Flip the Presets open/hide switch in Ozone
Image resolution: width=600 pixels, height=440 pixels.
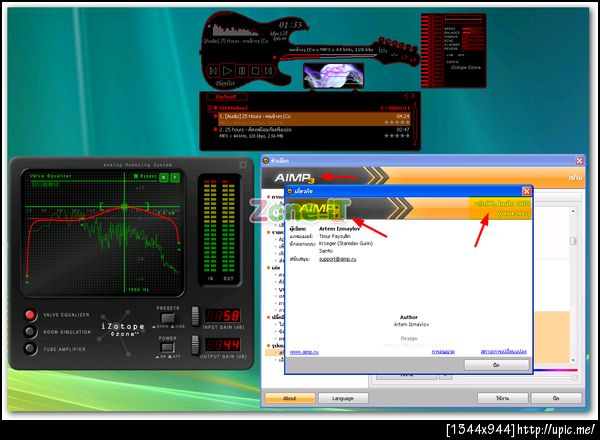pos(168,318)
